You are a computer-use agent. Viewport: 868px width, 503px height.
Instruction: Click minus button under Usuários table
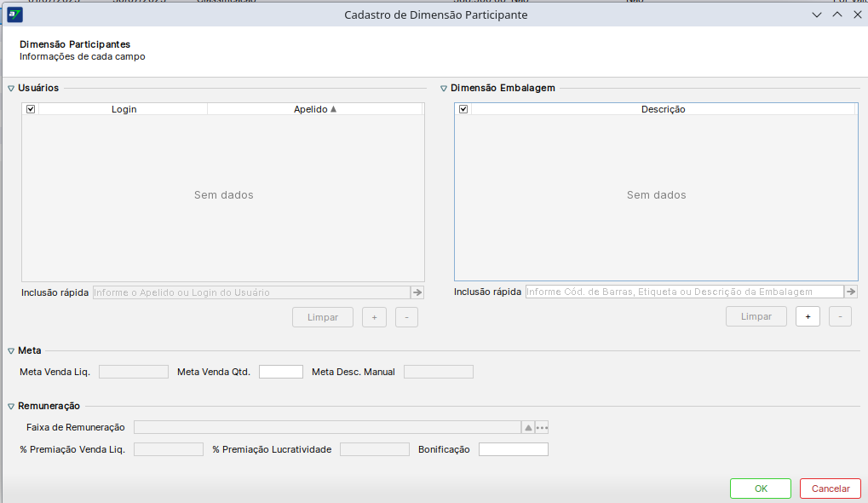(x=406, y=317)
